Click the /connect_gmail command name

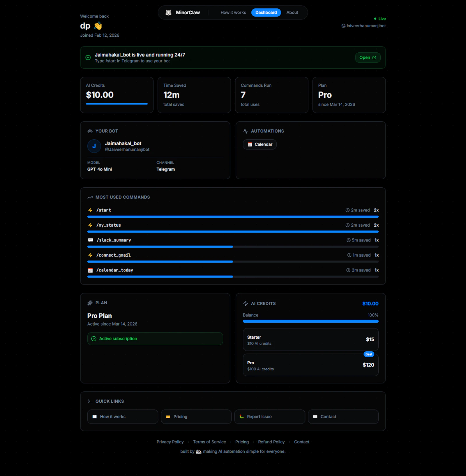pyautogui.click(x=114, y=255)
